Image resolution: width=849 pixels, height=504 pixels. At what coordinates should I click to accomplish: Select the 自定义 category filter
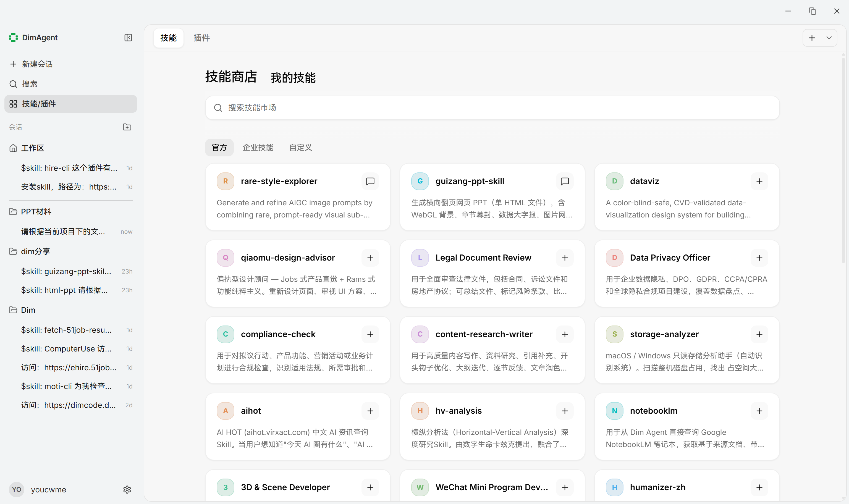point(300,147)
